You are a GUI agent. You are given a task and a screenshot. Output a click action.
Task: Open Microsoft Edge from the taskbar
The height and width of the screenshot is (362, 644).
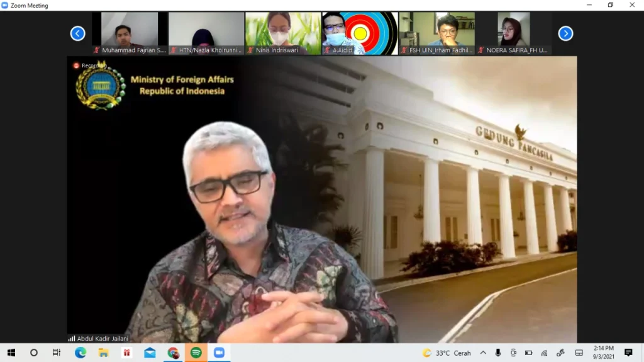click(80, 353)
